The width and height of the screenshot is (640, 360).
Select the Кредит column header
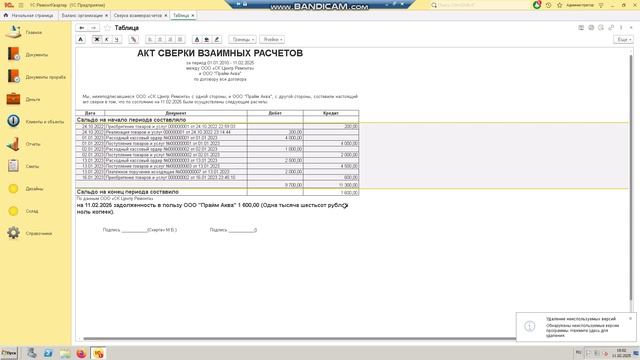tap(331, 113)
